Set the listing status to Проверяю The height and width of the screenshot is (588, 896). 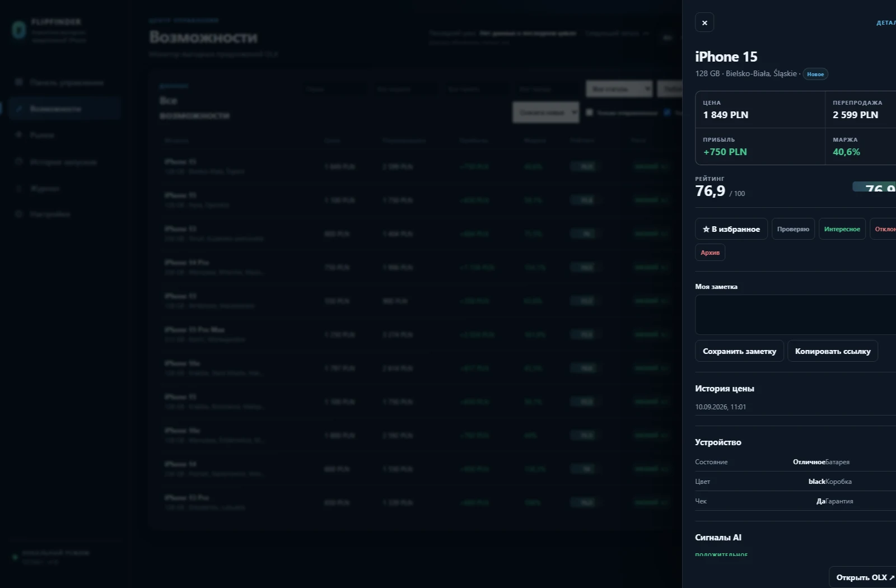[x=793, y=229]
